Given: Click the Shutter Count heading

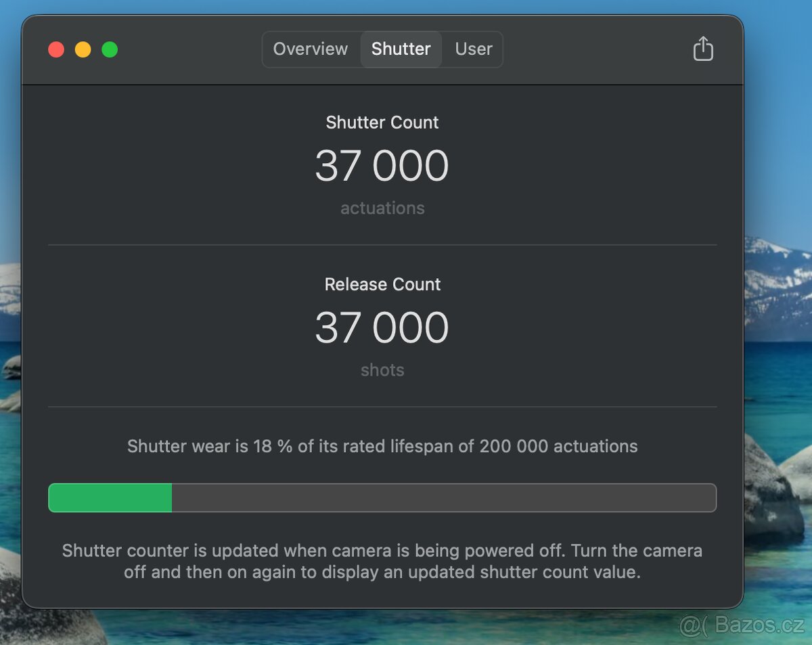Looking at the screenshot, I should click(x=382, y=123).
